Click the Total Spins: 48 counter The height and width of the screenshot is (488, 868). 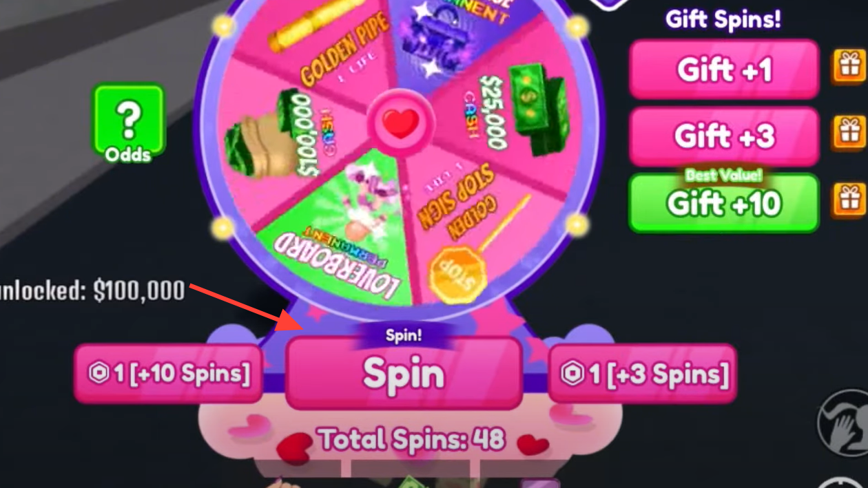click(x=411, y=439)
